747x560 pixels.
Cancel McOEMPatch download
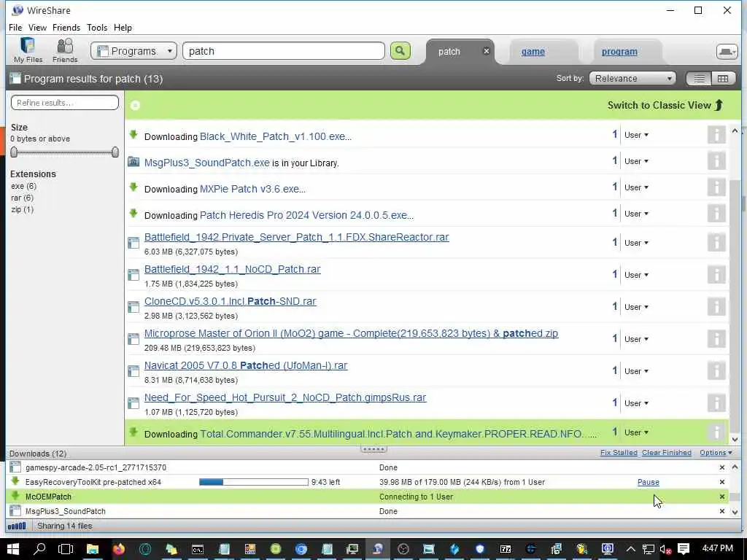(721, 497)
